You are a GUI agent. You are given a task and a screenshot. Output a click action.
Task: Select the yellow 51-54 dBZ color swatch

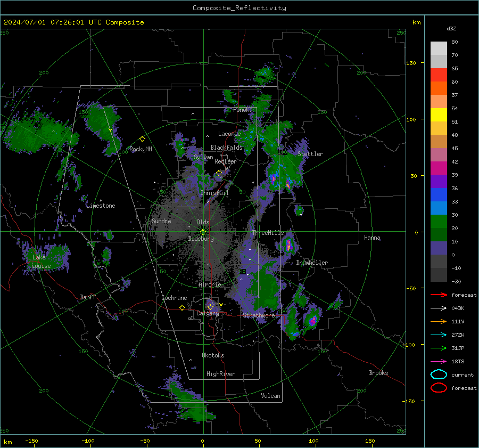coord(439,115)
